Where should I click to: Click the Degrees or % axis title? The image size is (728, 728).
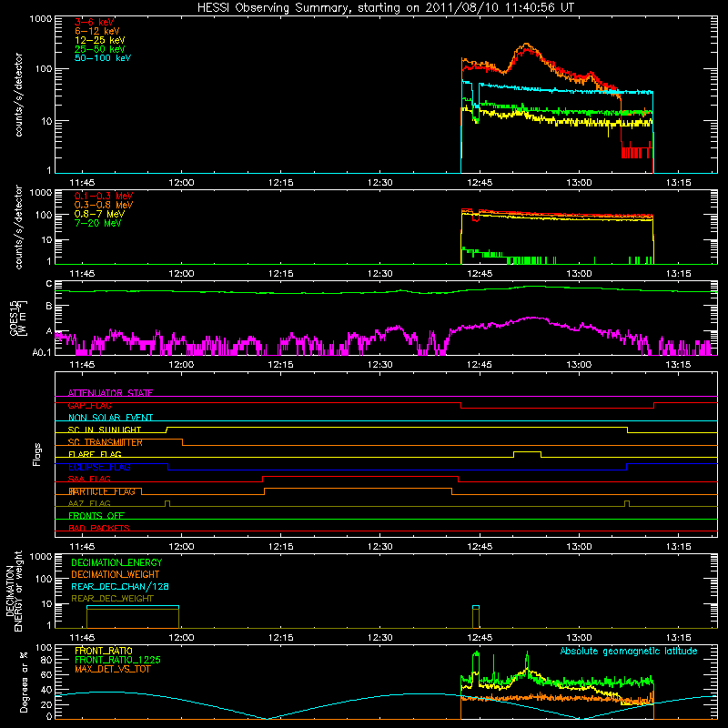pos(24,682)
